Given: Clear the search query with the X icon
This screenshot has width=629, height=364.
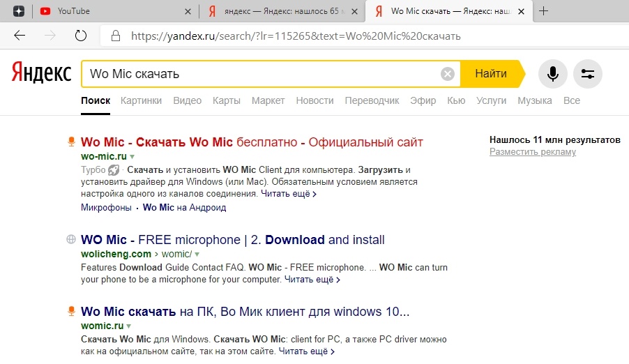Looking at the screenshot, I should pos(448,74).
